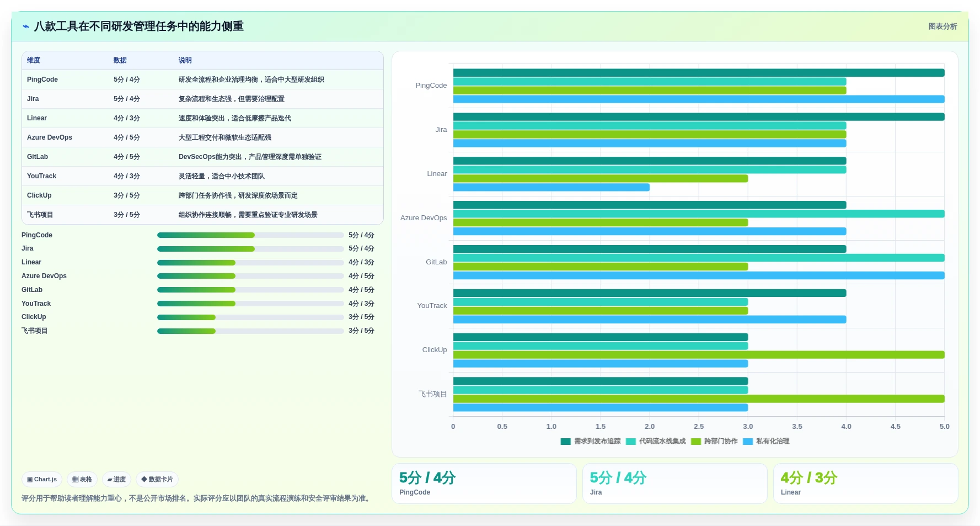Click the 私有化治理 legend label

773,441
